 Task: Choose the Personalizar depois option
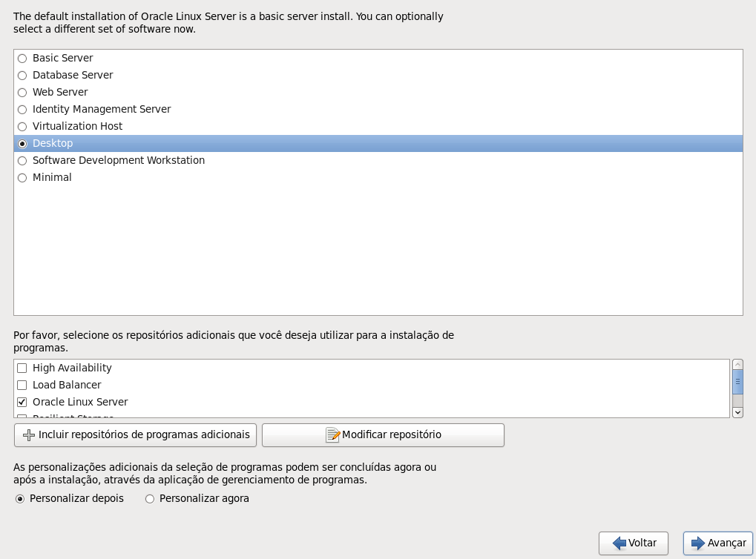[x=20, y=499]
